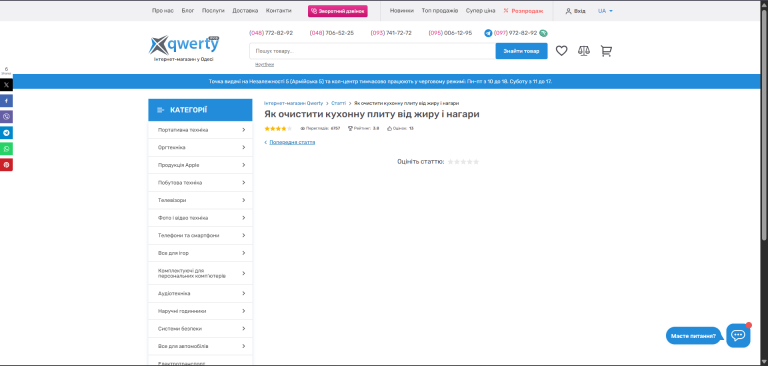
Task: Share article via Telegram sidebar icon
Action: tap(6, 133)
